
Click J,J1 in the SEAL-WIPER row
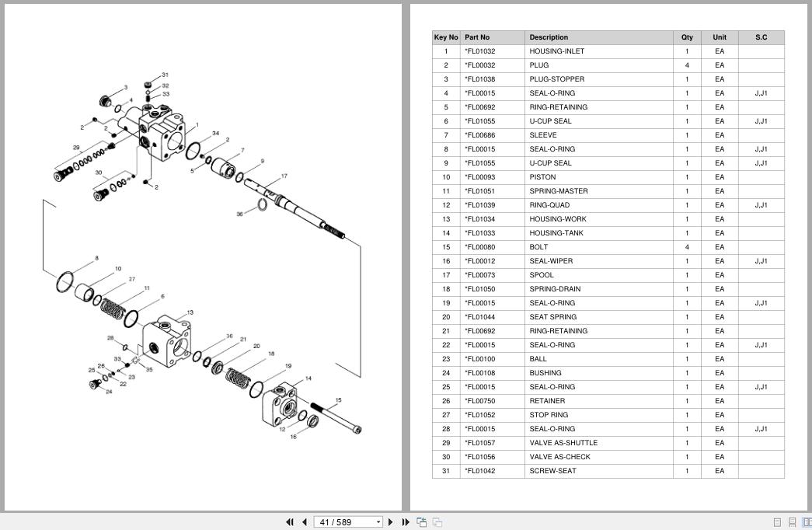761,261
